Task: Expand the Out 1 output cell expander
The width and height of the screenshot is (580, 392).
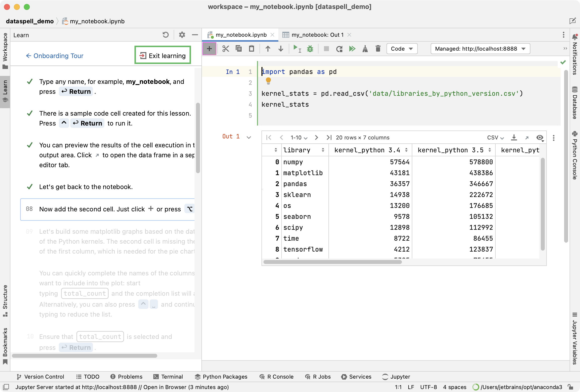Action: click(248, 136)
